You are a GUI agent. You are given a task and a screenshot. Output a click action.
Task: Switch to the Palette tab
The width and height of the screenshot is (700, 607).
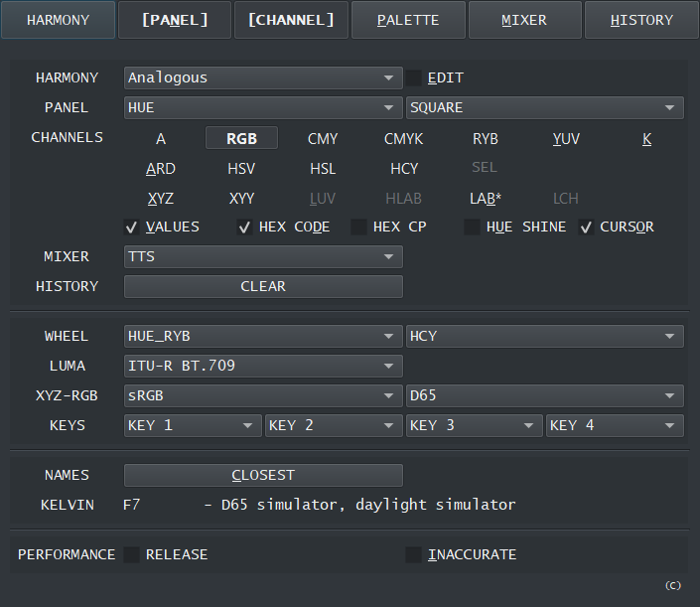[x=408, y=20]
